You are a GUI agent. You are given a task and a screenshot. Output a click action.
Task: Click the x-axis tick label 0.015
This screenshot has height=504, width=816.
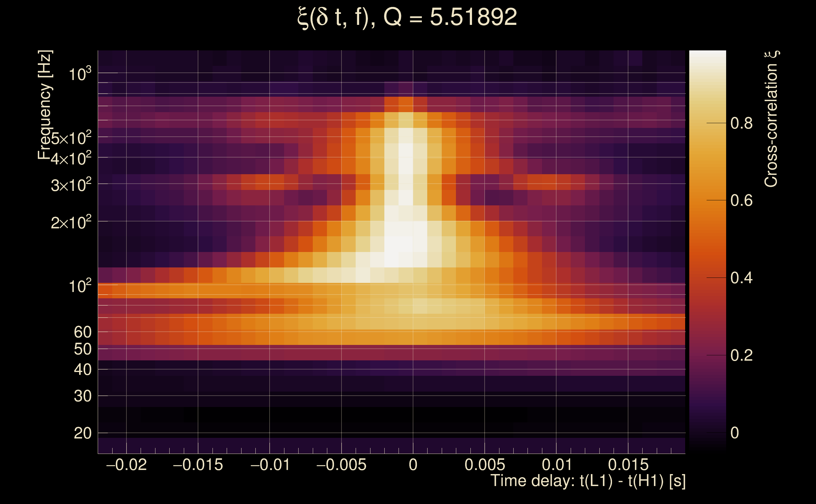pyautogui.click(x=628, y=465)
